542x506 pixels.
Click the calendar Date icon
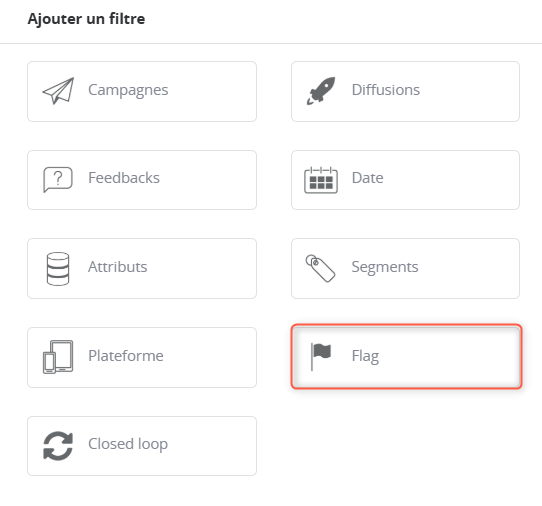(321, 180)
